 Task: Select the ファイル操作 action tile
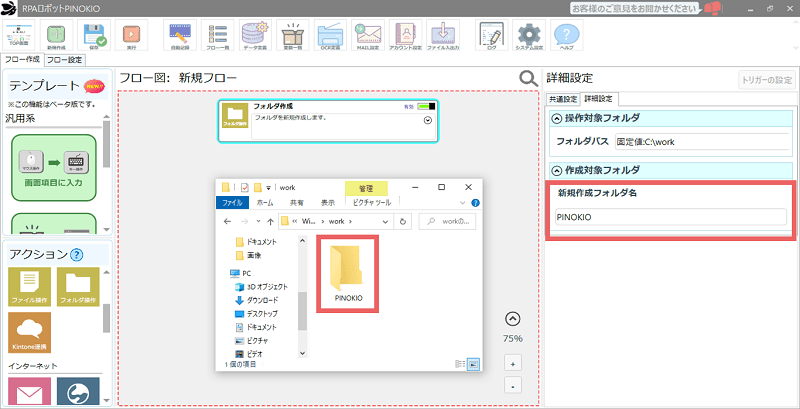(29, 286)
